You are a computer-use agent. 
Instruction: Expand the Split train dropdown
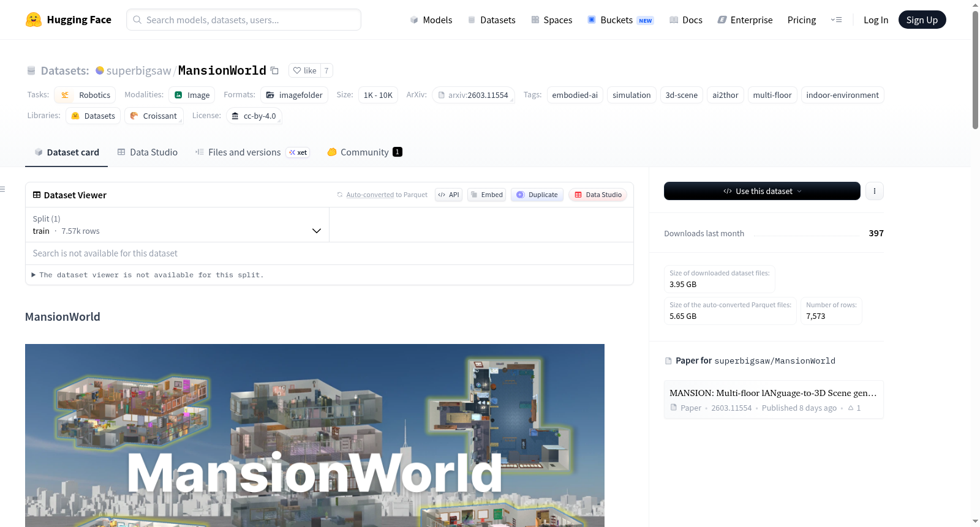click(177, 225)
